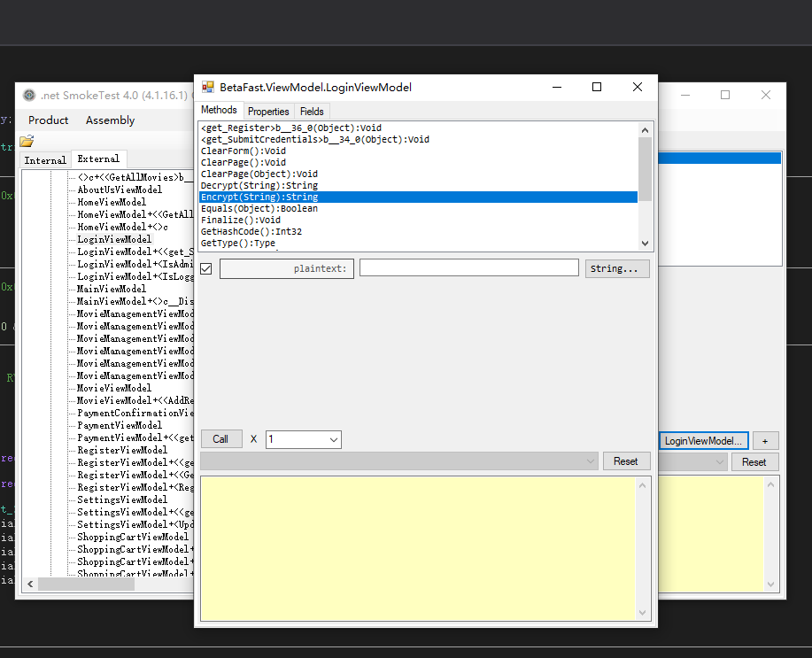Screen dimensions: 812x658
Task: Select the Encrypt(String):String method
Action: click(419, 197)
